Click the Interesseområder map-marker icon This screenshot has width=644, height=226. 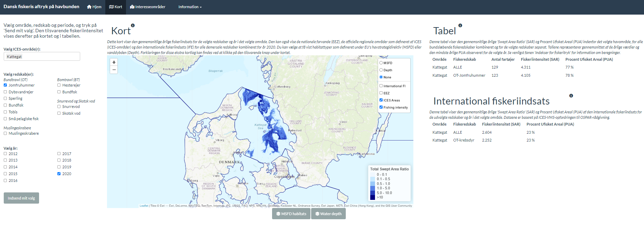tap(132, 7)
